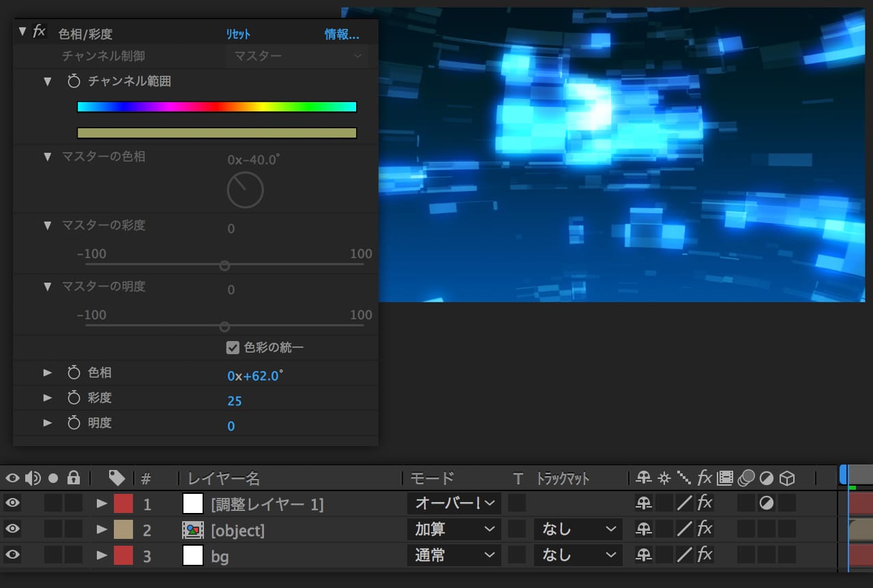
Task: Uncheck the 色彩の統一 checkbox
Action: tap(233, 348)
